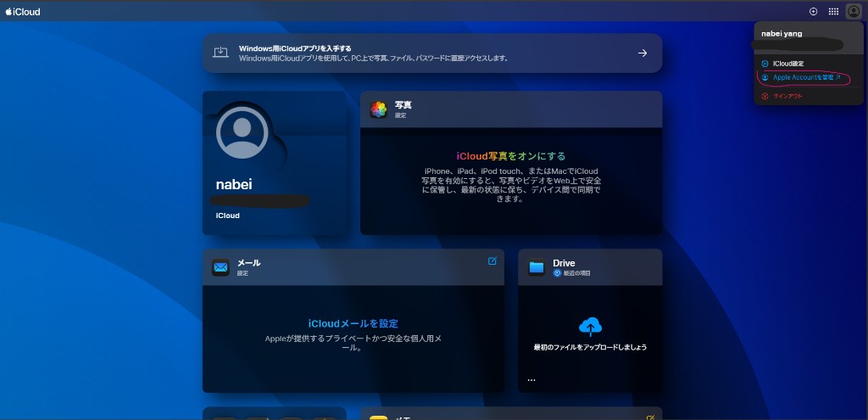868x420 pixels.
Task: Open the Mail envelope icon
Action: (x=220, y=267)
